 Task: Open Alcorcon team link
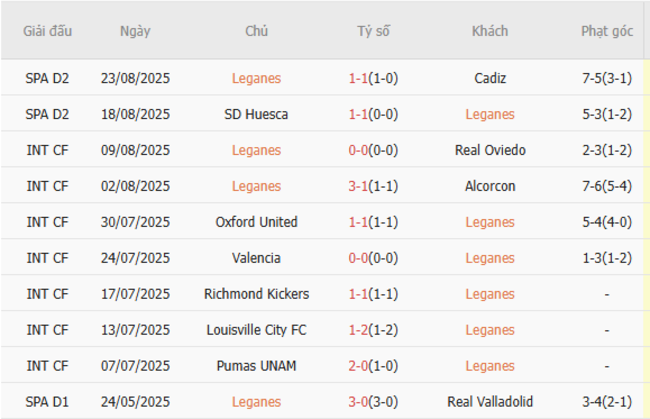click(490, 186)
